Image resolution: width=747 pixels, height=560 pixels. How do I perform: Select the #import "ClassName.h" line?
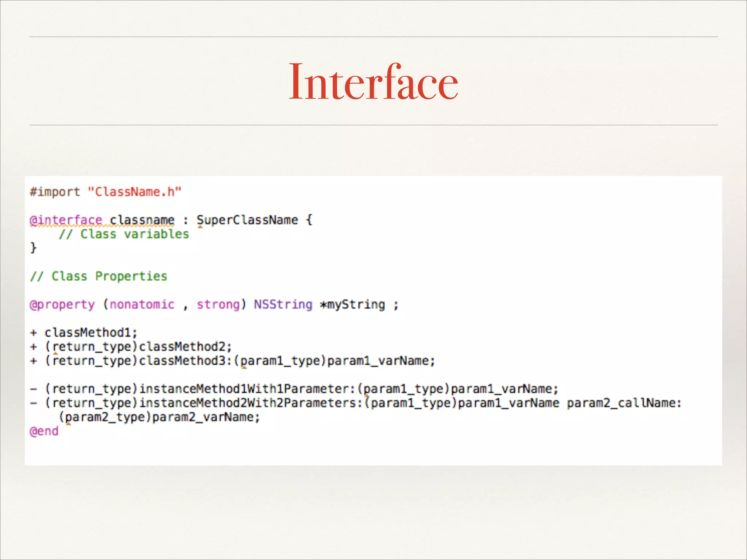pyautogui.click(x=106, y=192)
